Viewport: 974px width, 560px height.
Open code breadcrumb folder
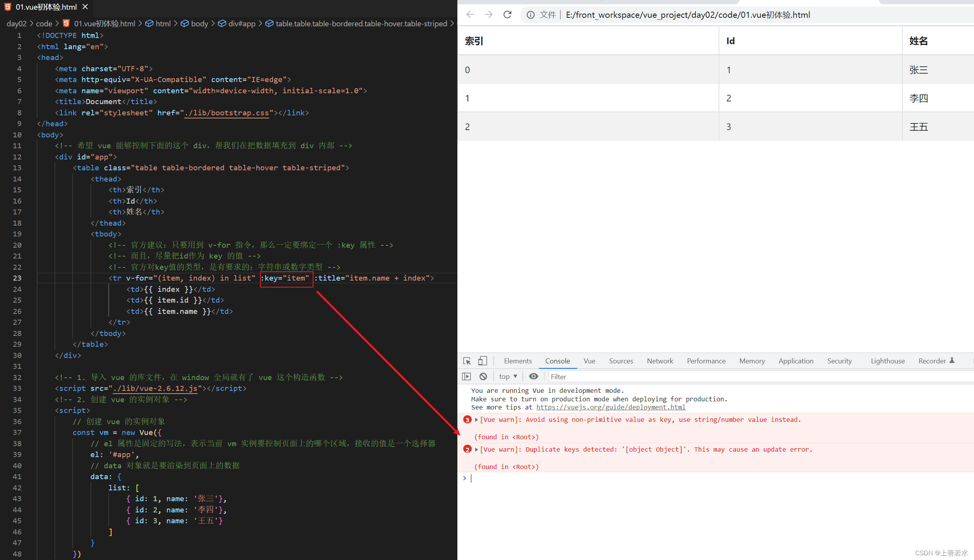[44, 24]
